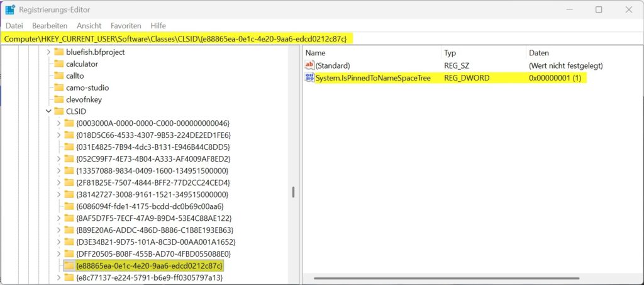Click open folder icon of {e88865ea-0e1c-4e20-9aa6-edcd0212c87c}
The image size is (644, 285).
pyautogui.click(x=69, y=265)
